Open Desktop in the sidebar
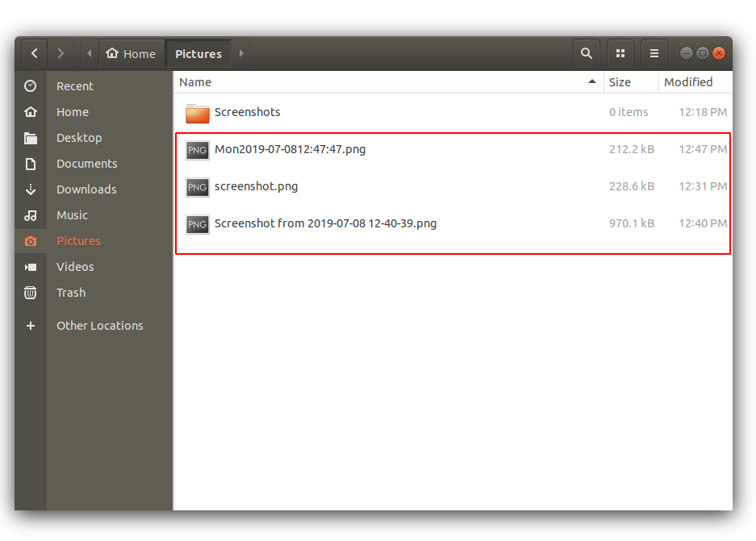Screen dimensions: 756x541 tap(79, 138)
